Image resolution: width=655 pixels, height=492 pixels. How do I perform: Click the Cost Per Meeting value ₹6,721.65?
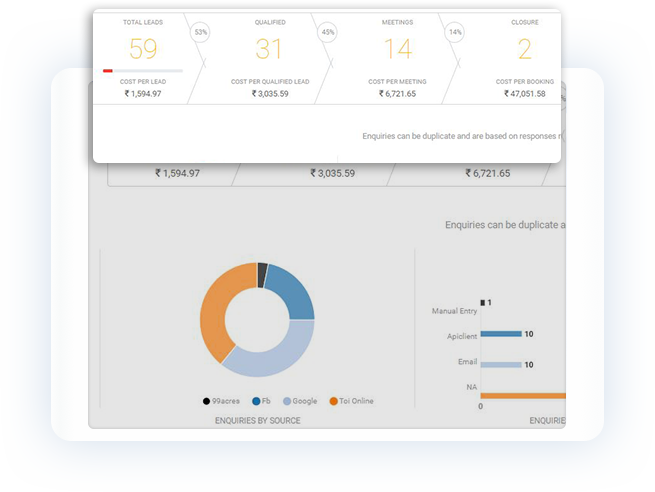397,94
